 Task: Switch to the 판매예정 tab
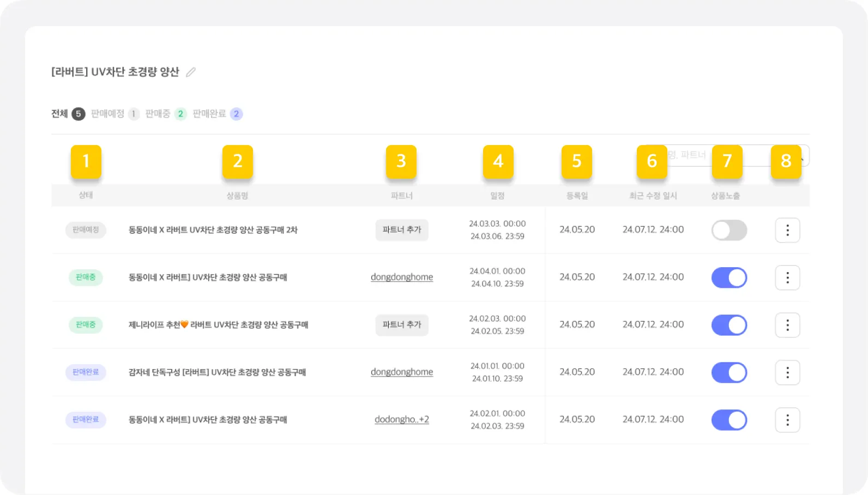[x=115, y=114]
